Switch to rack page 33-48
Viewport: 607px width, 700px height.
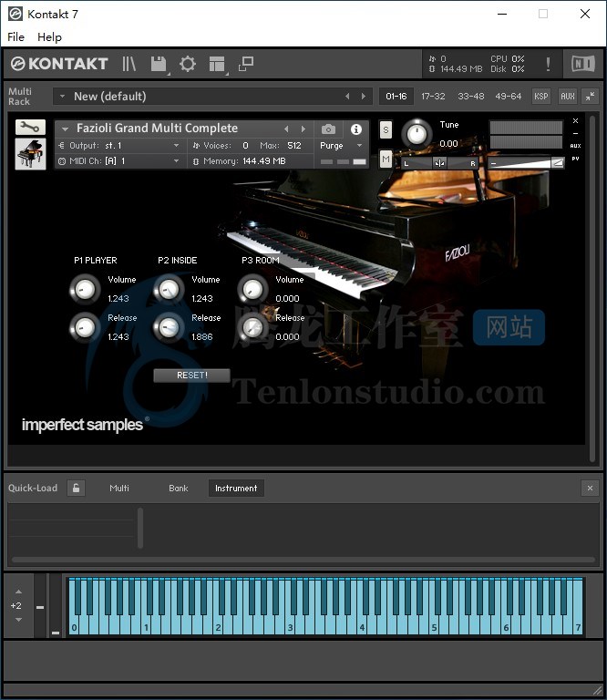pyautogui.click(x=471, y=96)
